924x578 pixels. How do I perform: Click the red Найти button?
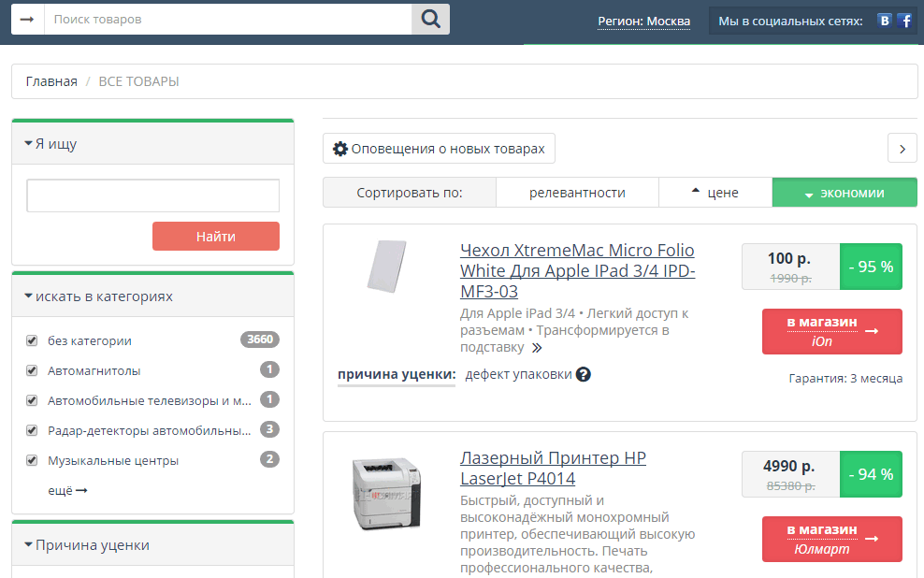[216, 237]
